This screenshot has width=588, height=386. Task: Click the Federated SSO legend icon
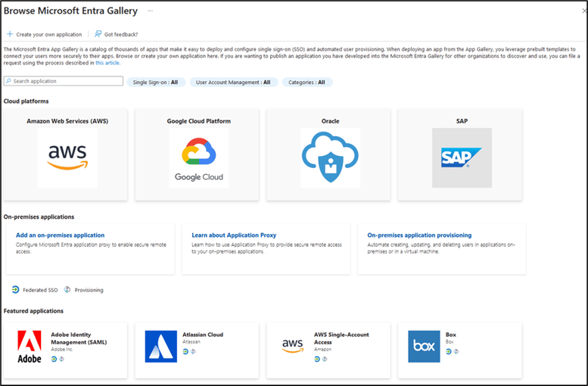click(15, 290)
